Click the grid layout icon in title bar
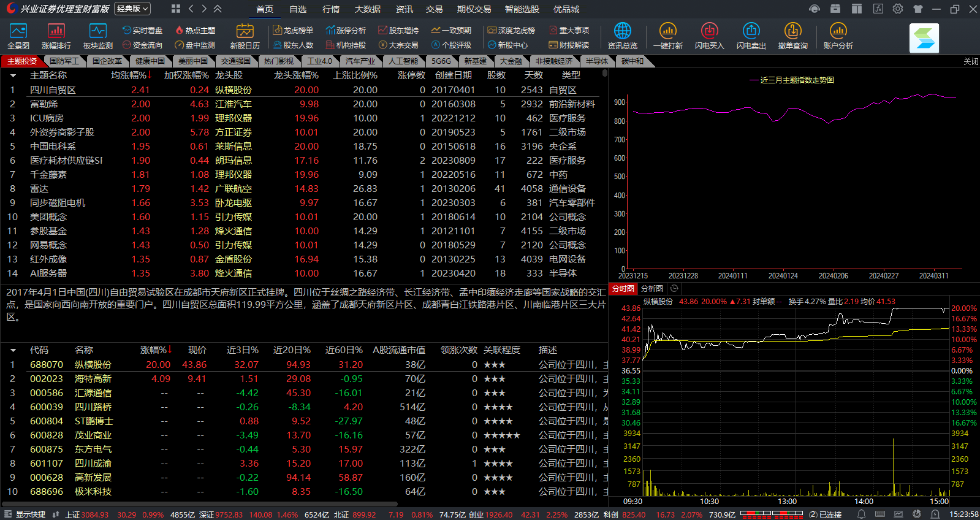This screenshot has height=520, width=980. coord(176,9)
